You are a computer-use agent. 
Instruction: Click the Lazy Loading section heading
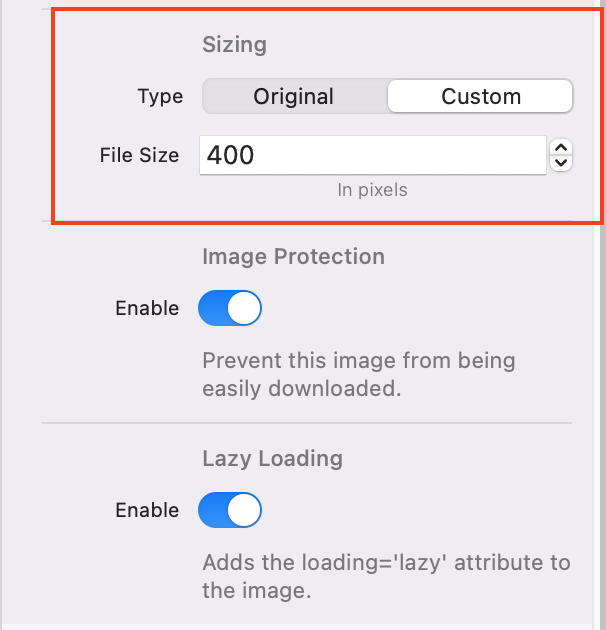click(272, 459)
